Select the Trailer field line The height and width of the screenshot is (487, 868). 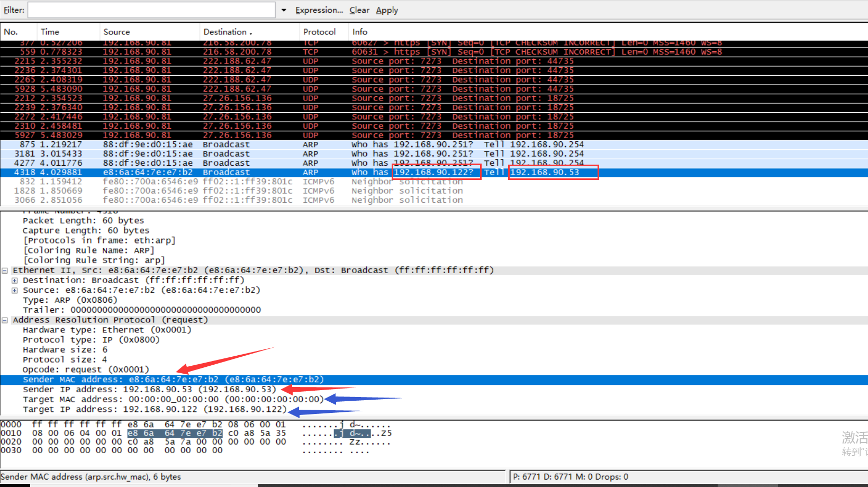click(142, 310)
